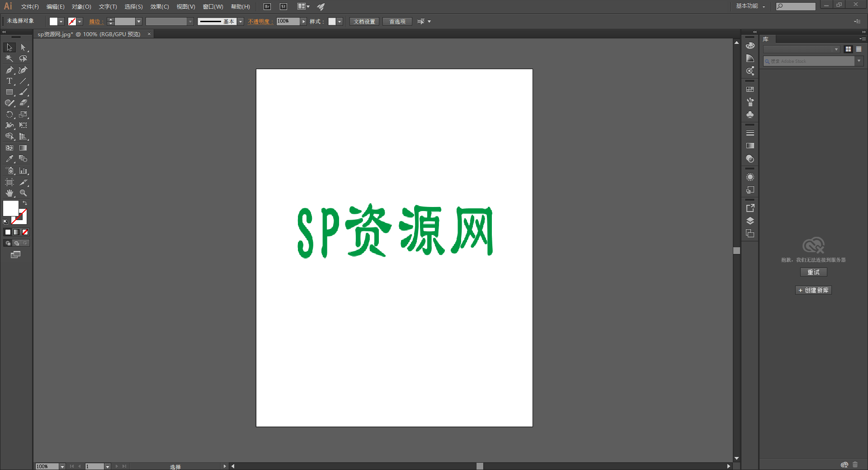Viewport: 868px width, 470px height.
Task: Select the Selection tool (black arrow)
Action: tap(9, 47)
